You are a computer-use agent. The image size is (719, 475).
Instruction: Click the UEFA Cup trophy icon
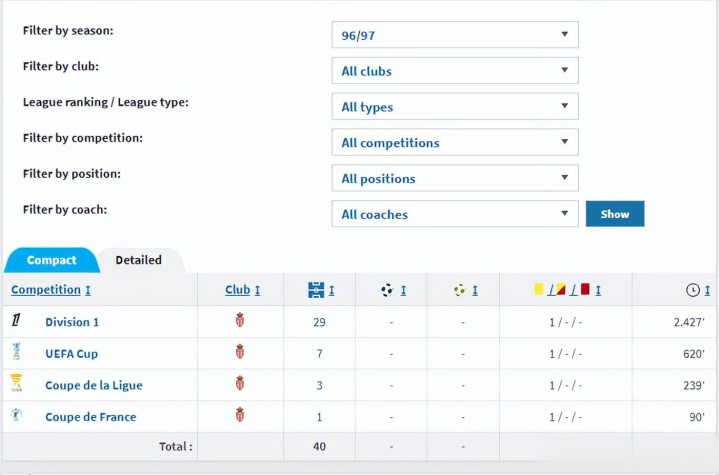pos(16,353)
